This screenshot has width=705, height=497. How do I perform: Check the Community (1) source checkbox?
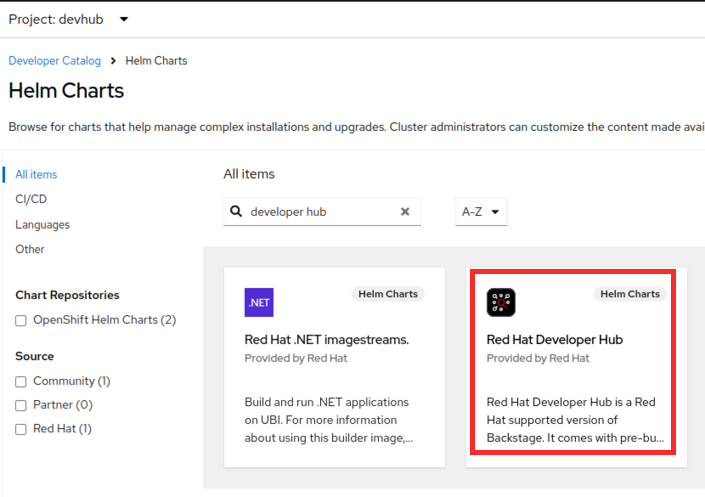pos(21,382)
